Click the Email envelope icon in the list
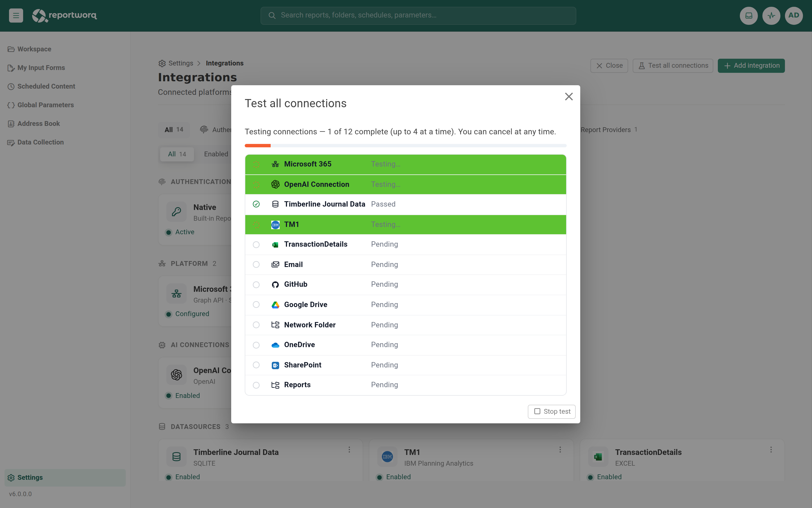This screenshot has height=508, width=812. [275, 264]
